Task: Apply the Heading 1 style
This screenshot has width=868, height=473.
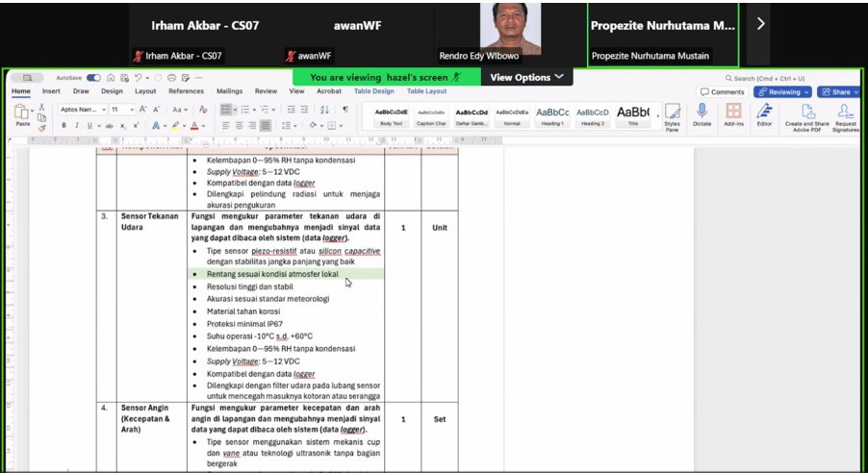Action: 552,116
